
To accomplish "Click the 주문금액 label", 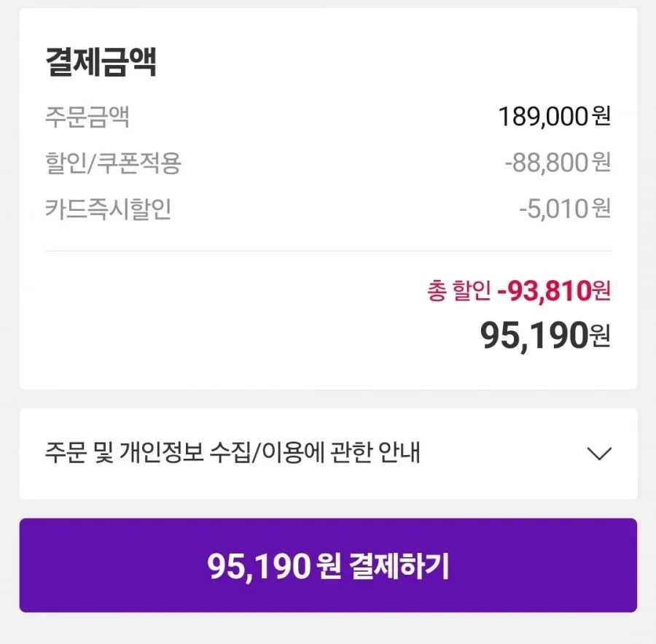I will (x=87, y=117).
